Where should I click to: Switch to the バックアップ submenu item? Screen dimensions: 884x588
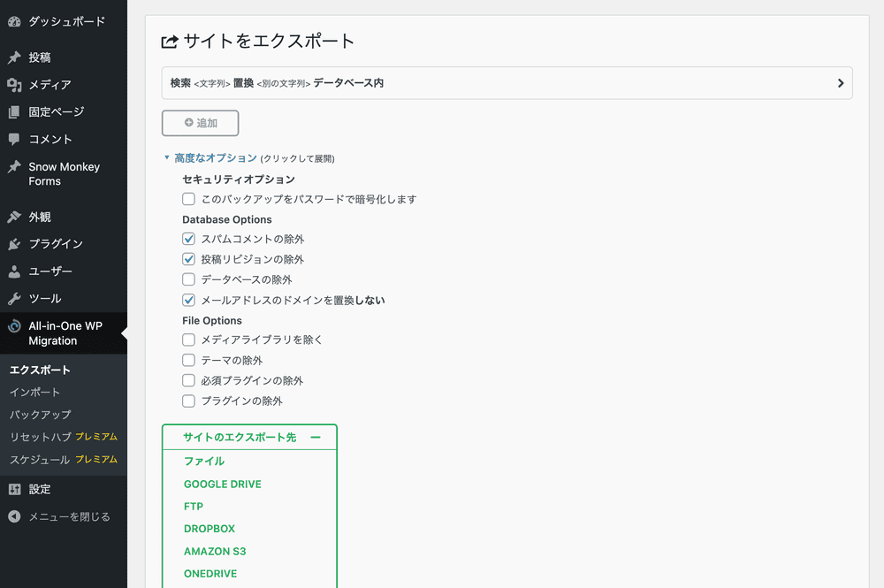pyautogui.click(x=41, y=415)
